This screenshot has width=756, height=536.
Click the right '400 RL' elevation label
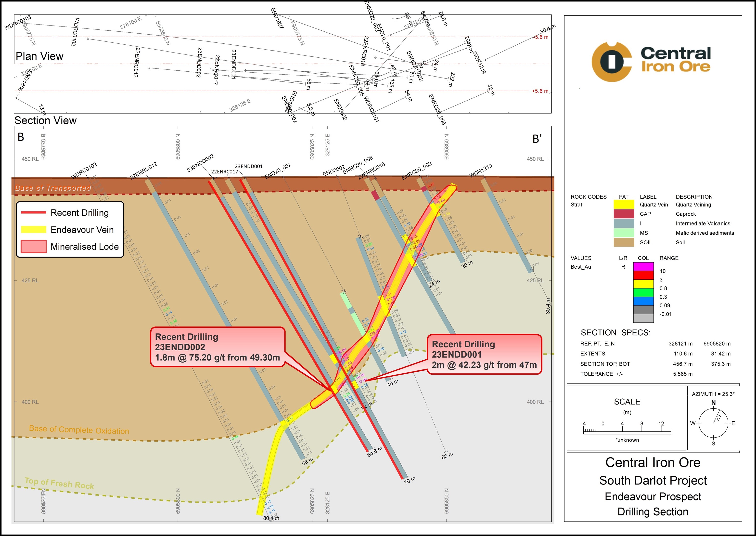coord(535,402)
